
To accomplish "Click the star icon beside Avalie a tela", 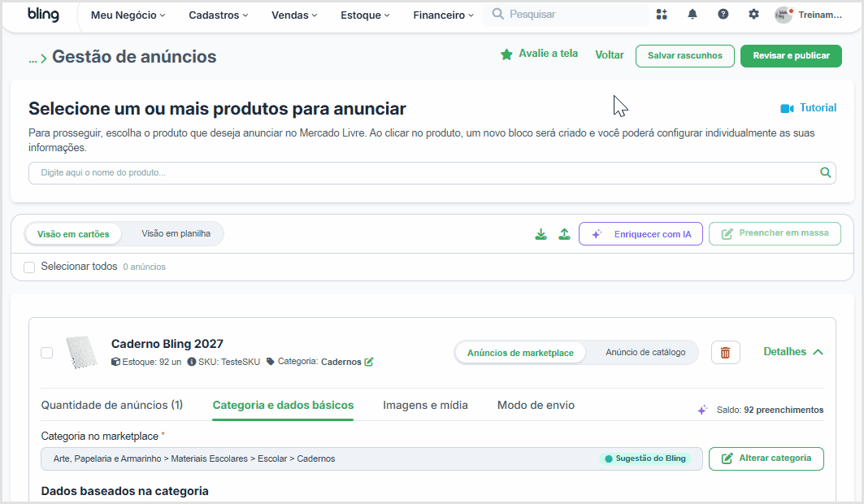I will click(506, 54).
